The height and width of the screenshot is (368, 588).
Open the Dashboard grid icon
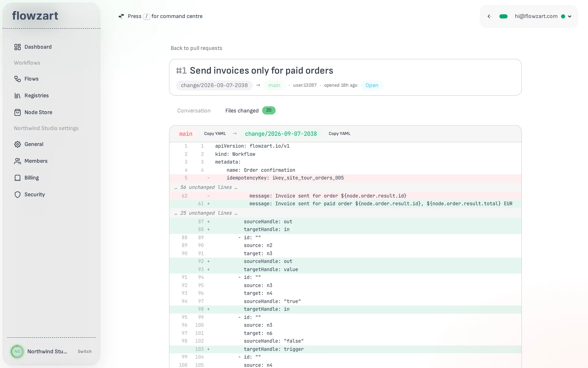(x=17, y=47)
